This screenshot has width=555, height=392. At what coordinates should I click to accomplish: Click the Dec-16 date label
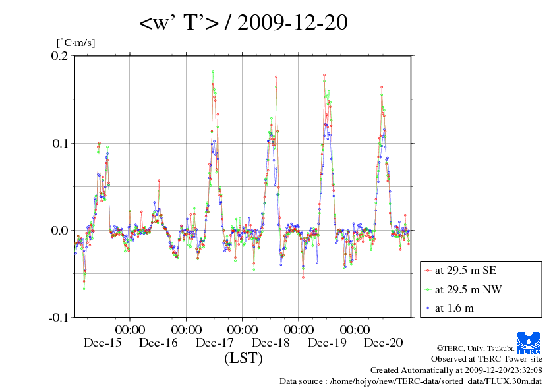[158, 343]
